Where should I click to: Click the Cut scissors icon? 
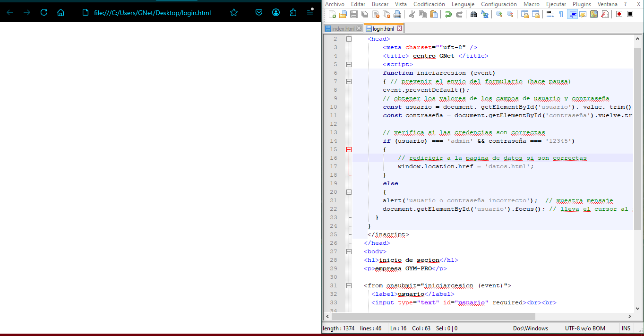click(x=412, y=14)
